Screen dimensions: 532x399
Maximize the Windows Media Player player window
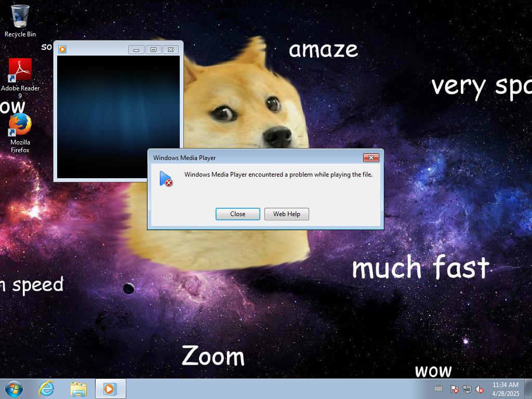tap(153, 49)
